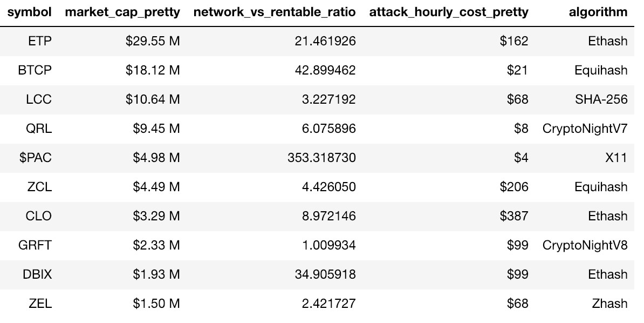This screenshot has width=644, height=323.
Task: Click the symbol column header
Action: tap(29, 12)
